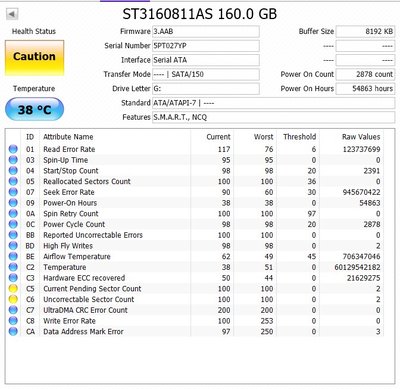Click the status icon for High Fly Writes
This screenshot has height=389, width=400.
pyautogui.click(x=13, y=246)
